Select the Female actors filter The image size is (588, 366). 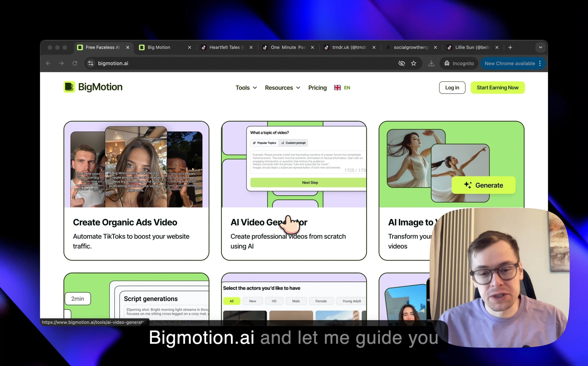pos(321,301)
